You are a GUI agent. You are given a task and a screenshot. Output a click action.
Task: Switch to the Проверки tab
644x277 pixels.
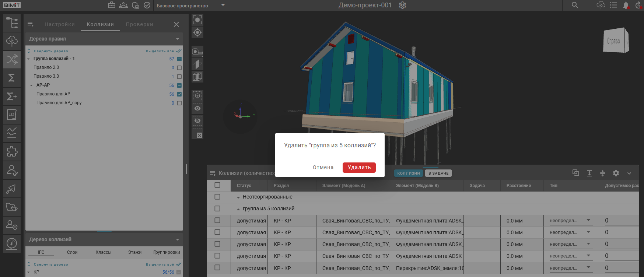point(139,24)
